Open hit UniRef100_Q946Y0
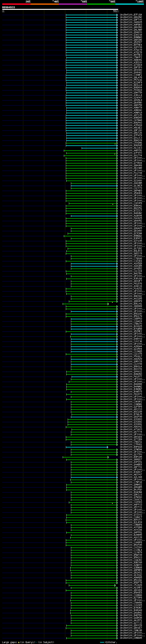 click(x=131, y=32)
